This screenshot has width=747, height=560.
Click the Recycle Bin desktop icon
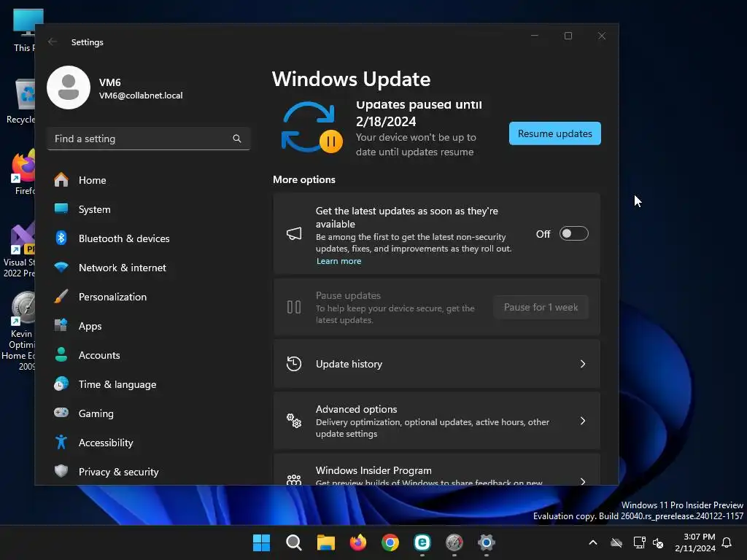24,101
